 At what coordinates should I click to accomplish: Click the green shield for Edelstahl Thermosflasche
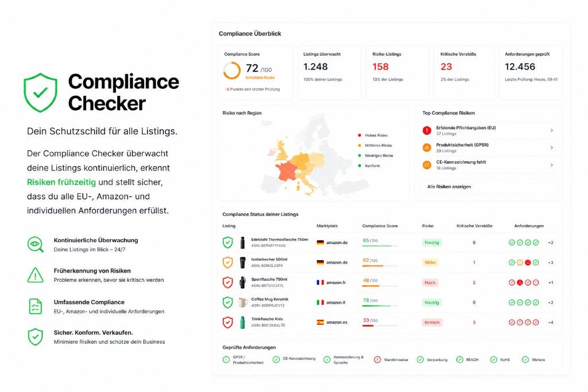(227, 242)
